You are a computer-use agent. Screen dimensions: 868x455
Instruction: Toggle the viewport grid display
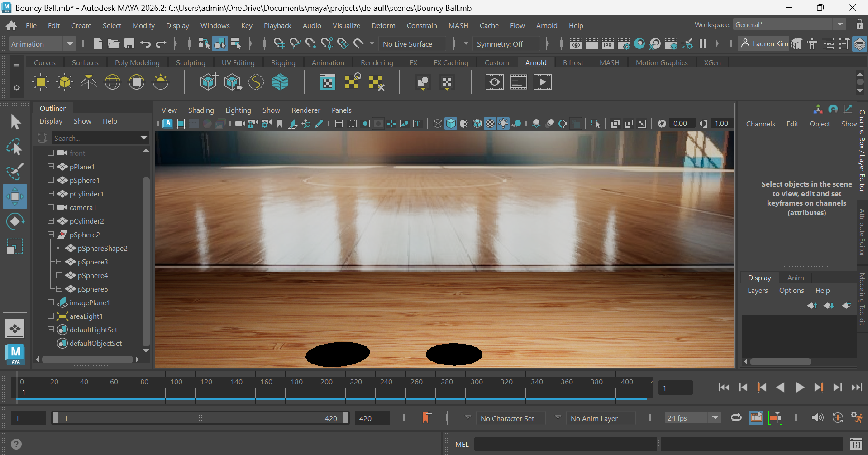click(339, 124)
